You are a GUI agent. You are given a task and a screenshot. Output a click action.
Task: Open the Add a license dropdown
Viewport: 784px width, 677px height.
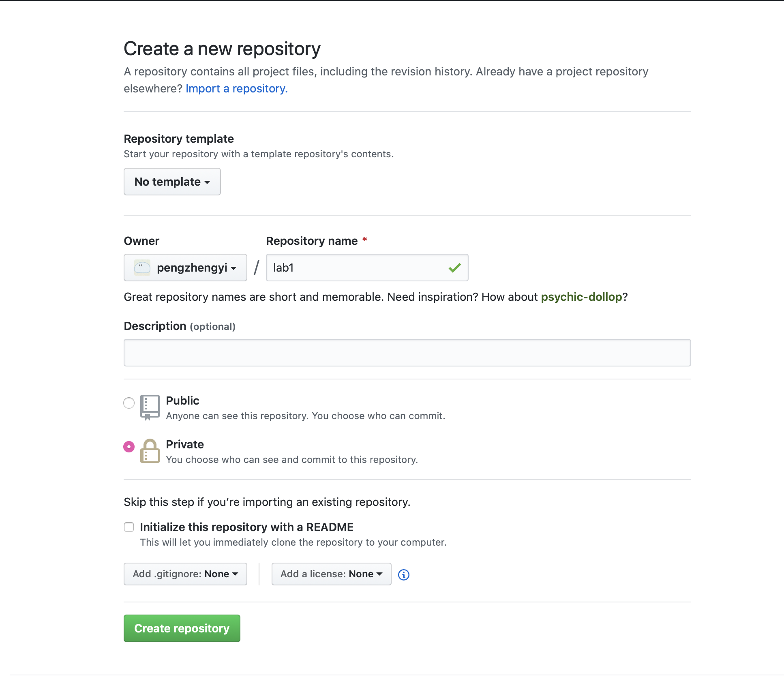pyautogui.click(x=331, y=574)
